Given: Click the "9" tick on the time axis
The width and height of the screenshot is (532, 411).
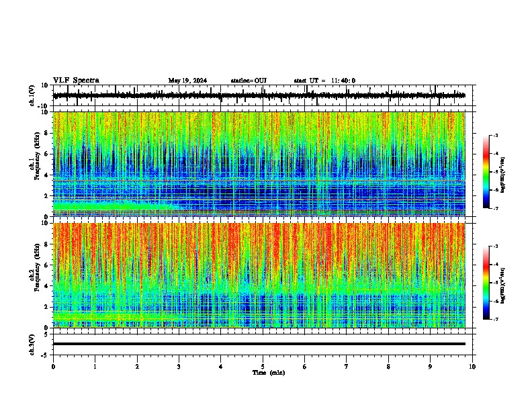Looking at the screenshot, I should coord(430,367).
